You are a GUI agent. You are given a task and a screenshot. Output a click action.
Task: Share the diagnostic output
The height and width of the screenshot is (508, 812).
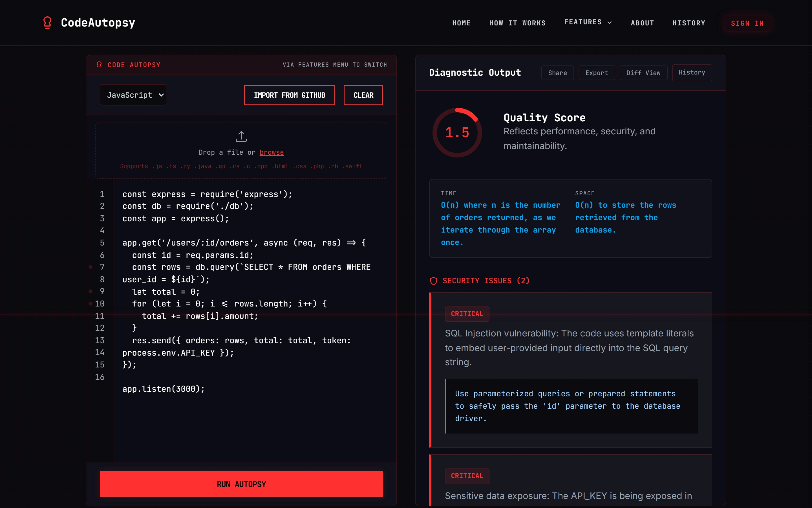click(x=558, y=73)
